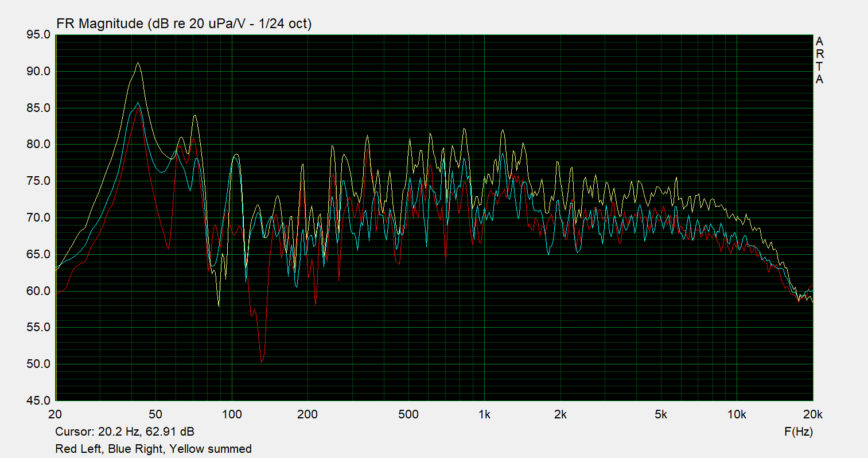Click the 'F(Hz)' axis label
Viewport: 868px width, 458px height.
tap(799, 432)
